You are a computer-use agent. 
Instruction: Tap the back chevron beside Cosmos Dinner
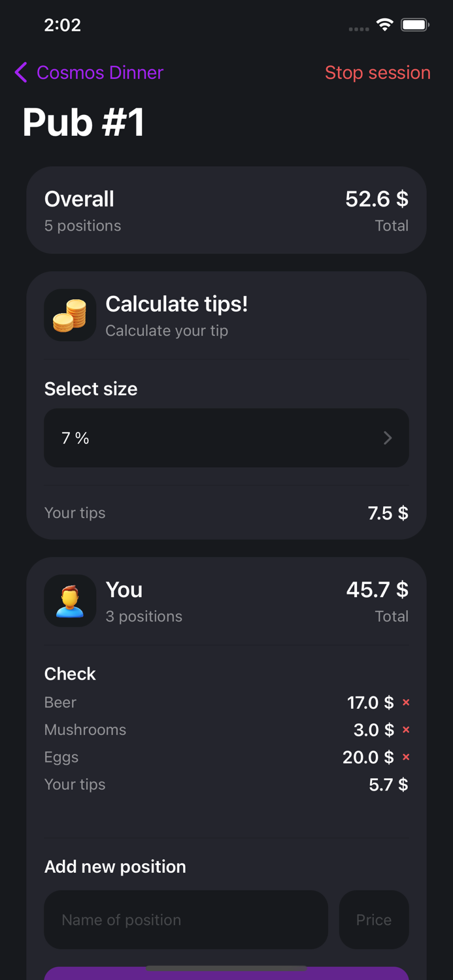(x=20, y=73)
